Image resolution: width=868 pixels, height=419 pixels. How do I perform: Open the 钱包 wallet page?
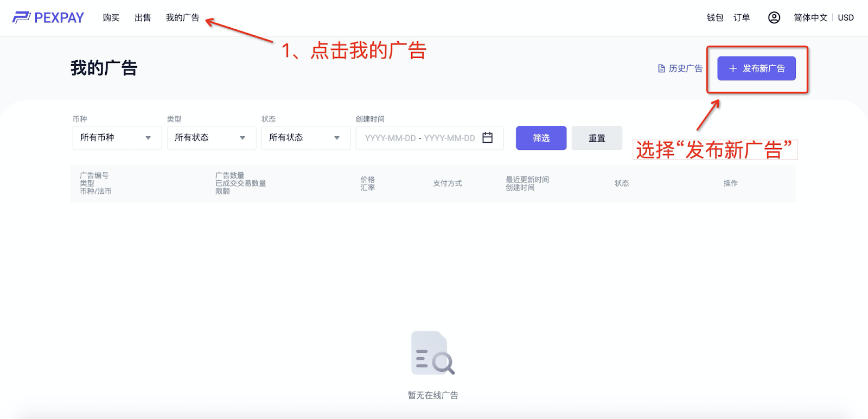click(x=714, y=18)
